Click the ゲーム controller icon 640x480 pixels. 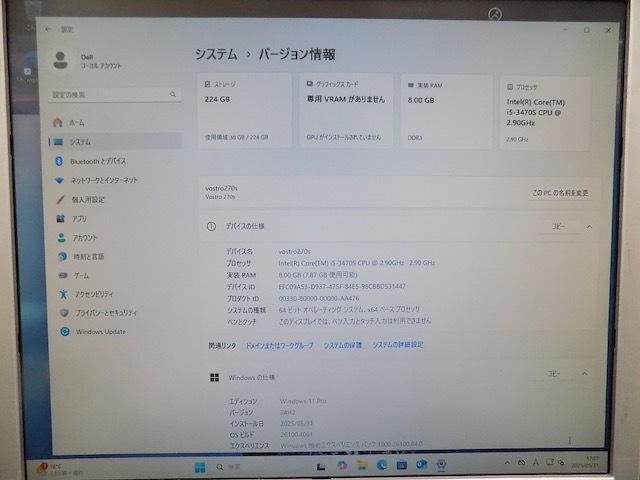[x=62, y=275]
